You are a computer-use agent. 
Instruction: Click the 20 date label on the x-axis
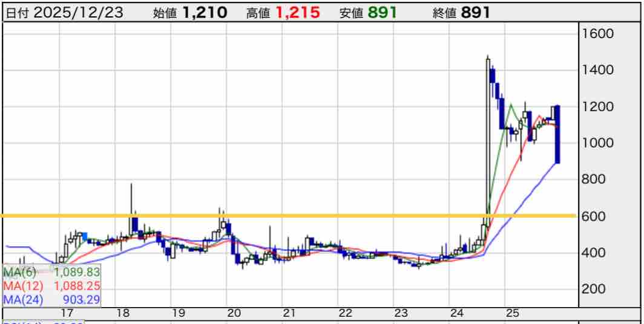(234, 313)
